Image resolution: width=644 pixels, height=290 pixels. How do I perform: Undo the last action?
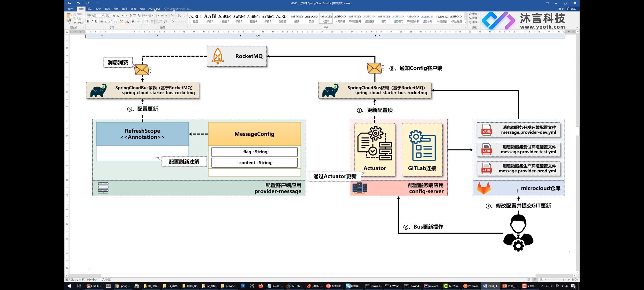click(x=78, y=3)
